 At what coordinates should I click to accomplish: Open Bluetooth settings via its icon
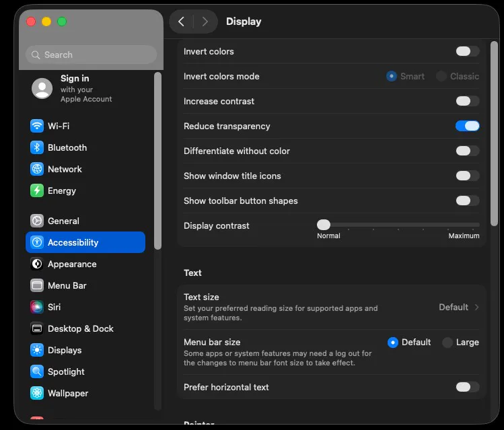pos(37,147)
